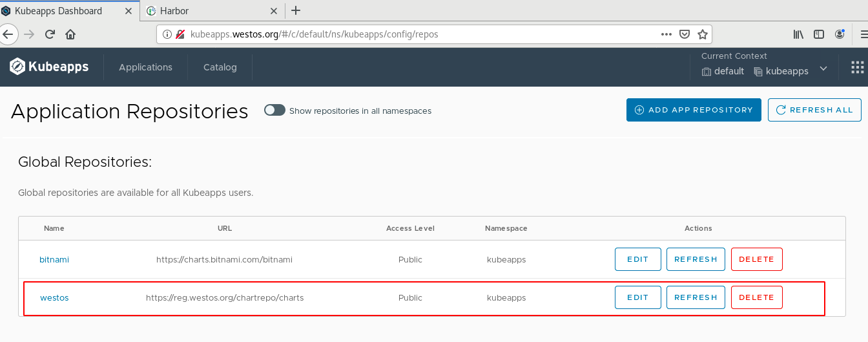868x342 pixels.
Task: Edit the westos repository
Action: pos(637,297)
